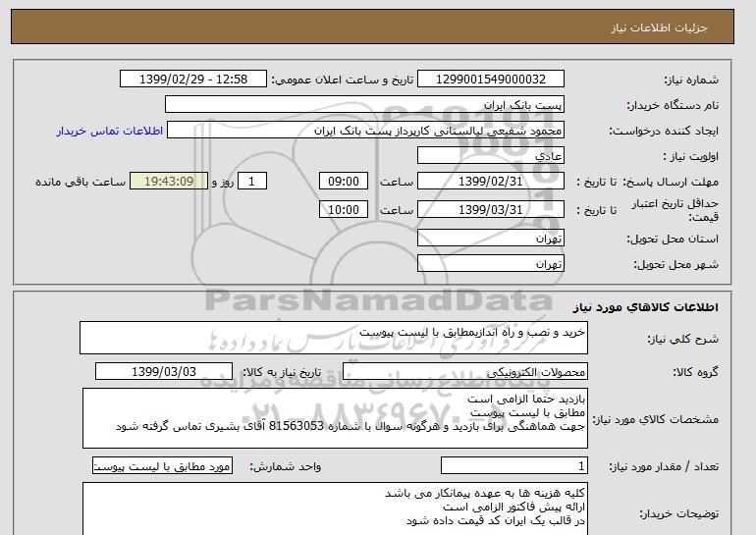
Task: Click the line کلیه هزینه ها به عهده پیمانکار
Action: (485, 493)
